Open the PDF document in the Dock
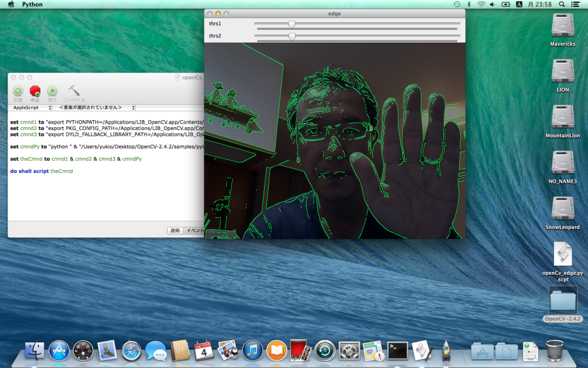 pyautogui.click(x=531, y=351)
